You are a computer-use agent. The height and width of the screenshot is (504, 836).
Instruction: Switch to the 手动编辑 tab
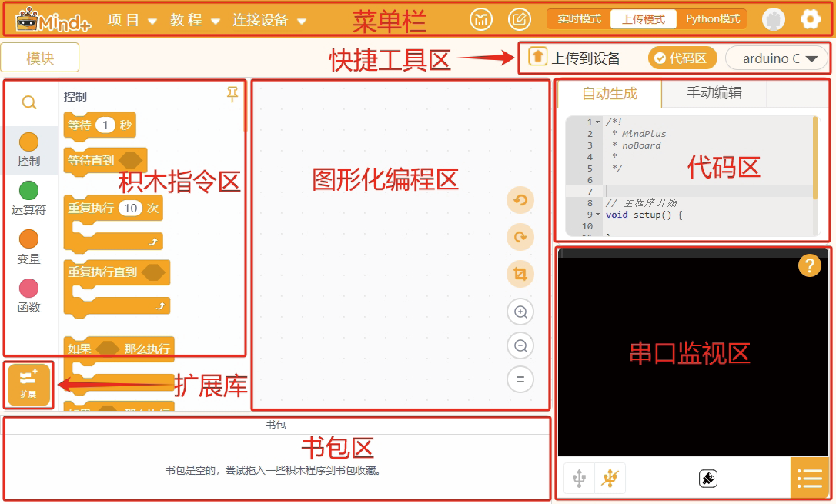click(714, 94)
